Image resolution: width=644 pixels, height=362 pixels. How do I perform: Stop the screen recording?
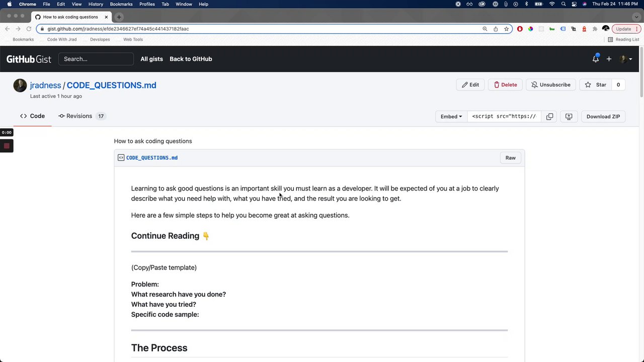click(x=7, y=146)
